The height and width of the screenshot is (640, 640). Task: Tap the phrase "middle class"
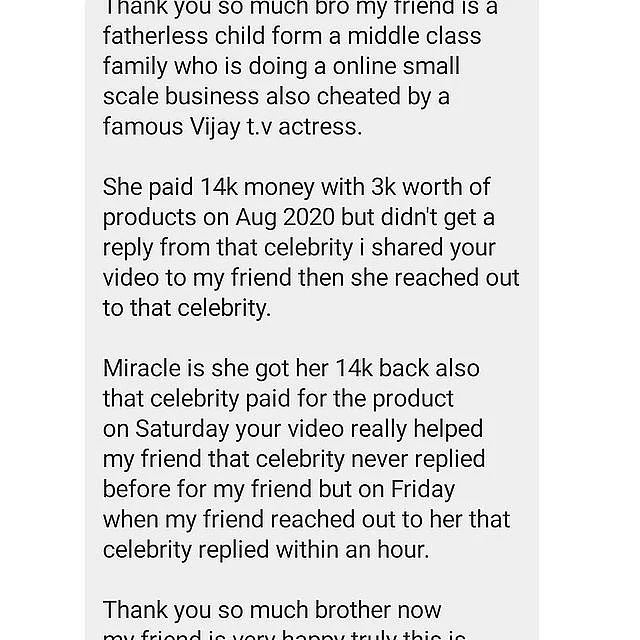pyautogui.click(x=414, y=36)
